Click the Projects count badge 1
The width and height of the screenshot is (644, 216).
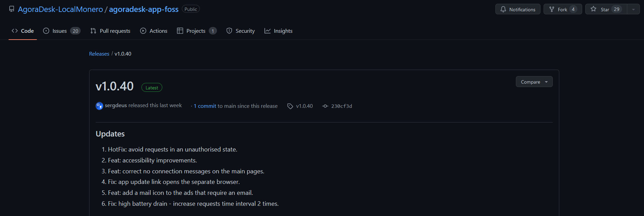(x=213, y=31)
